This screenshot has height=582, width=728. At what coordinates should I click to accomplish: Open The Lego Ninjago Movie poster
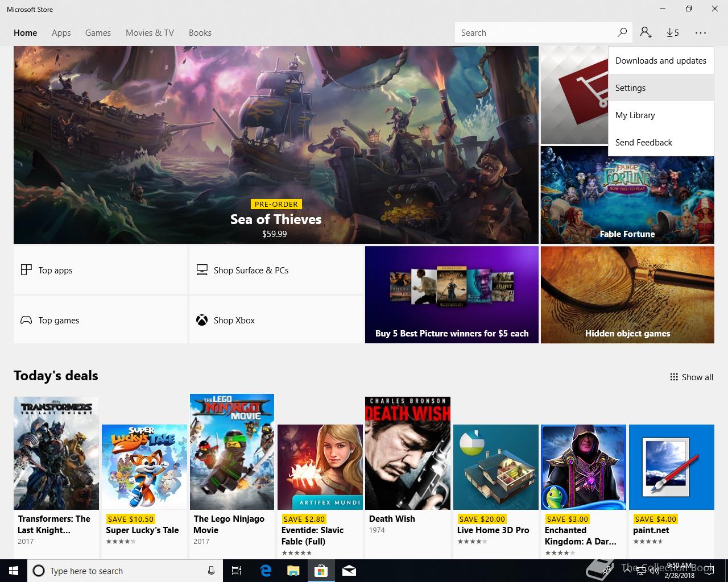pyautogui.click(x=232, y=452)
